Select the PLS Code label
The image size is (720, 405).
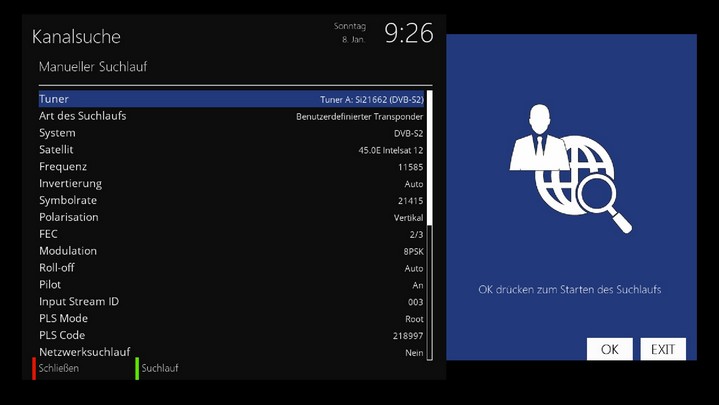coord(62,335)
